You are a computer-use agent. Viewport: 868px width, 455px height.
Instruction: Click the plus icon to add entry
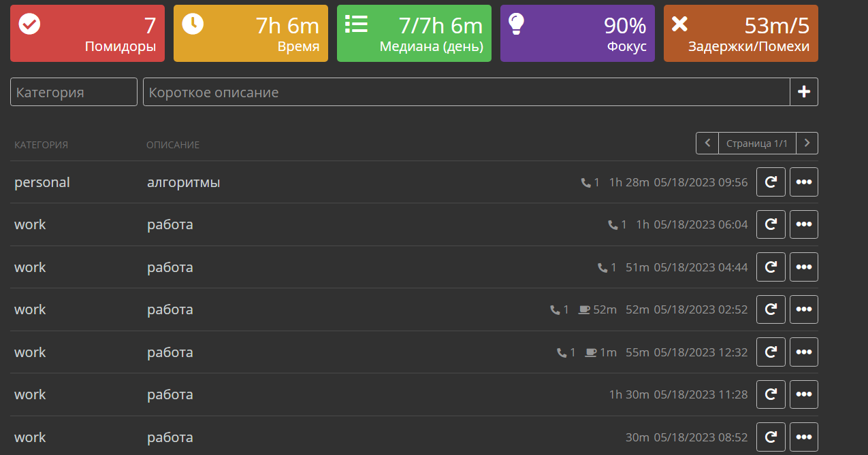pos(803,92)
